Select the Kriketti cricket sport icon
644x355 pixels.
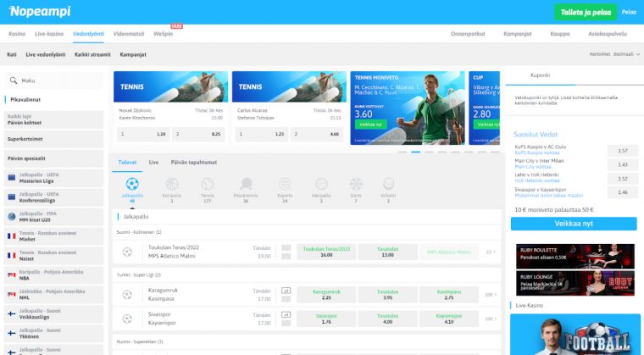pos(388,184)
